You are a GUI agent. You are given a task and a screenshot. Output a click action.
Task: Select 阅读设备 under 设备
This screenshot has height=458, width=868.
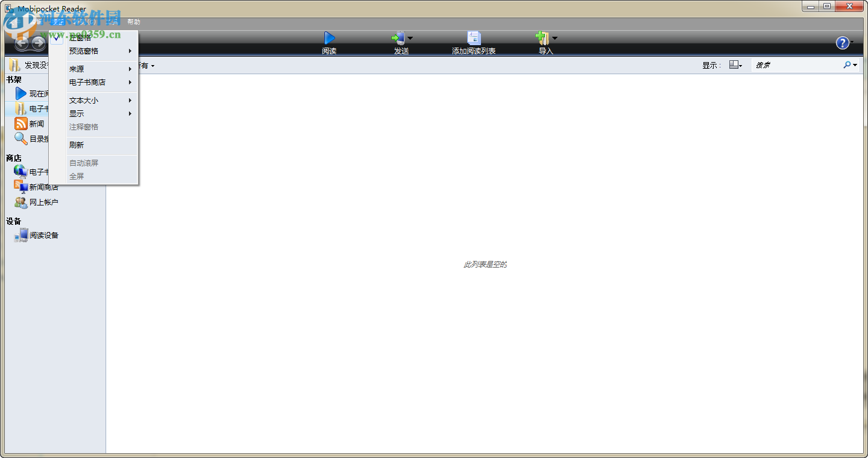coord(36,236)
